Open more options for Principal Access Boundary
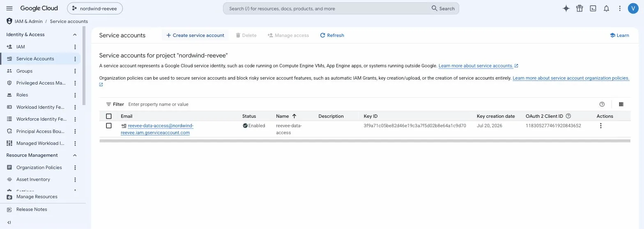Viewport: 644px width, 229px height. point(75,131)
